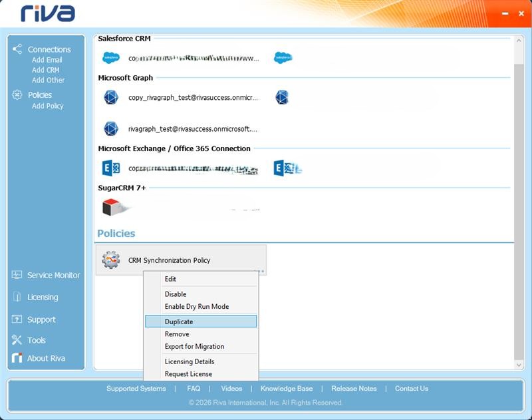The image size is (532, 420).
Task: Close the Riva window
Action: (521, 13)
